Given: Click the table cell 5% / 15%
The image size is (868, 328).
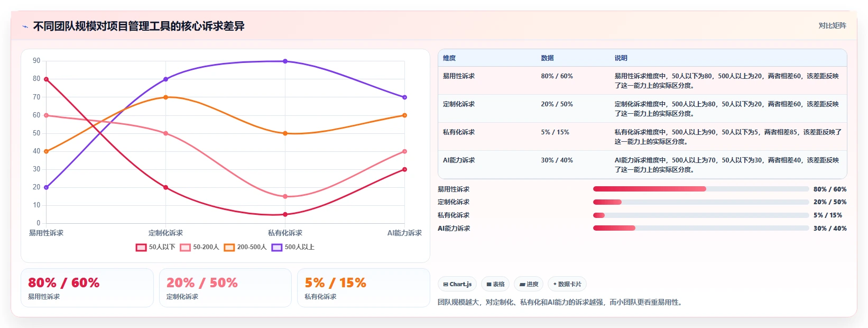Looking at the screenshot, I should click(x=555, y=132).
